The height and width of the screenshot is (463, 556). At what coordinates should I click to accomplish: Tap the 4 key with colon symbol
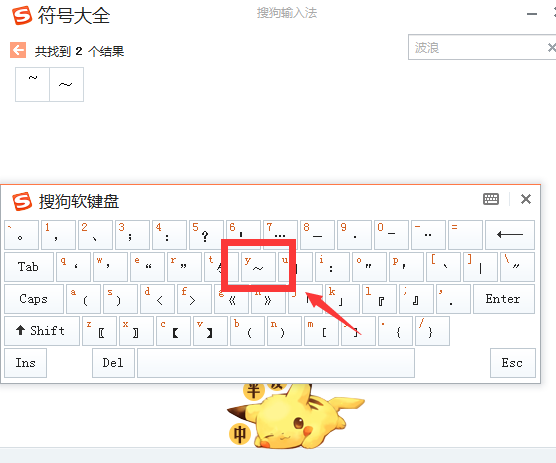pos(169,235)
